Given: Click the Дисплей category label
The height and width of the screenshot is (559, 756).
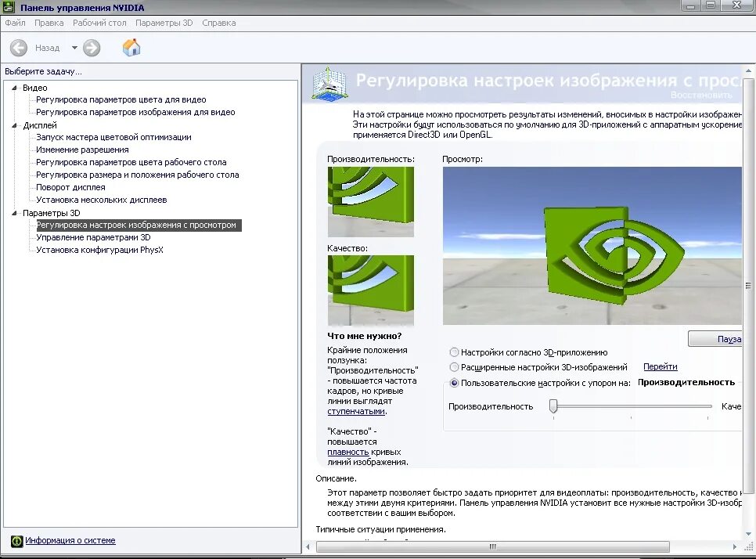Looking at the screenshot, I should [40, 125].
